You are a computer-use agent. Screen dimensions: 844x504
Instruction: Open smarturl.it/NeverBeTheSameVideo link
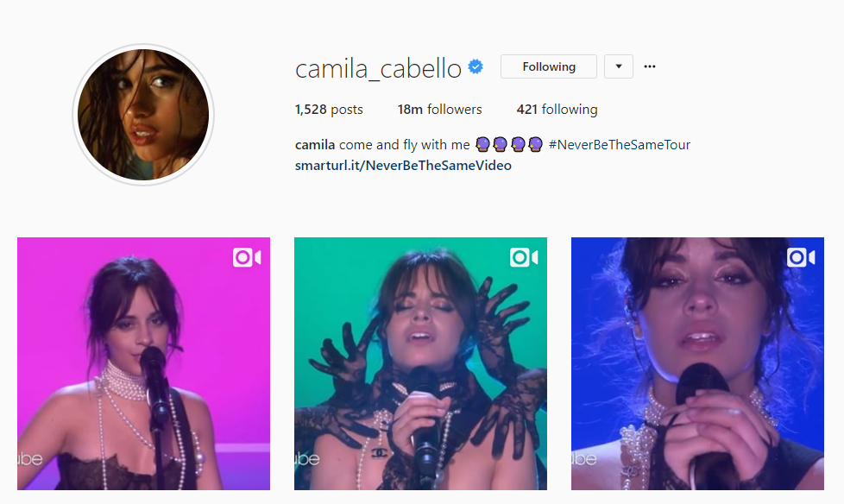[403, 166]
